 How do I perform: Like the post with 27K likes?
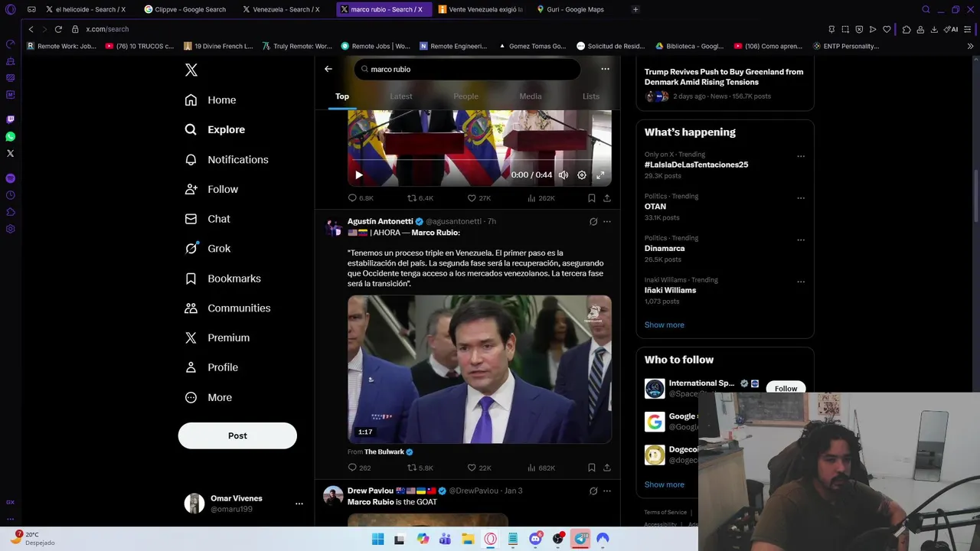pyautogui.click(x=479, y=198)
